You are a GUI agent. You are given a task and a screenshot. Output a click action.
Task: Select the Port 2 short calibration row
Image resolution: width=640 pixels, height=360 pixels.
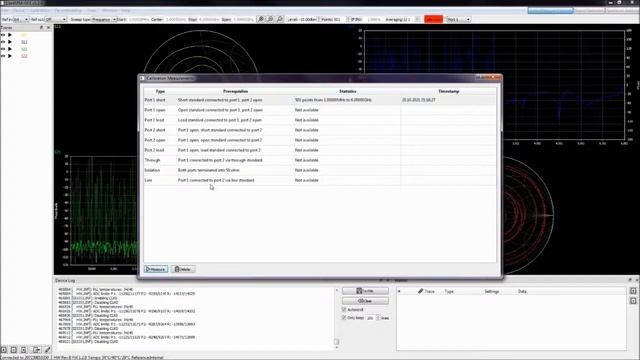click(x=320, y=130)
